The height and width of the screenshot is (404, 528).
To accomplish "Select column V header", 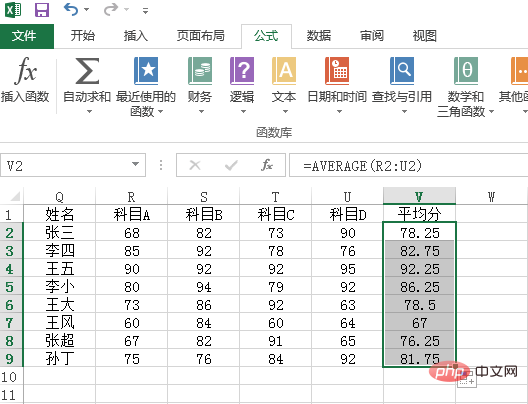I will point(420,196).
